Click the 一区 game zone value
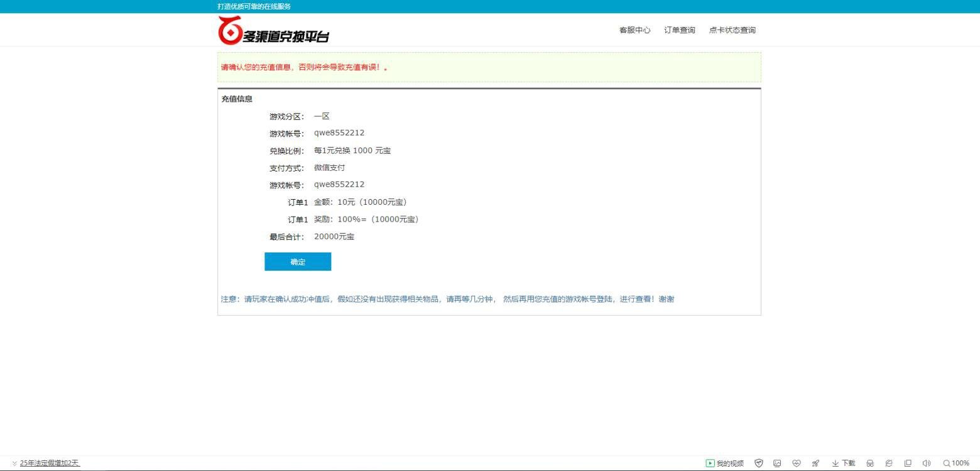Image resolution: width=980 pixels, height=471 pixels. click(x=322, y=116)
